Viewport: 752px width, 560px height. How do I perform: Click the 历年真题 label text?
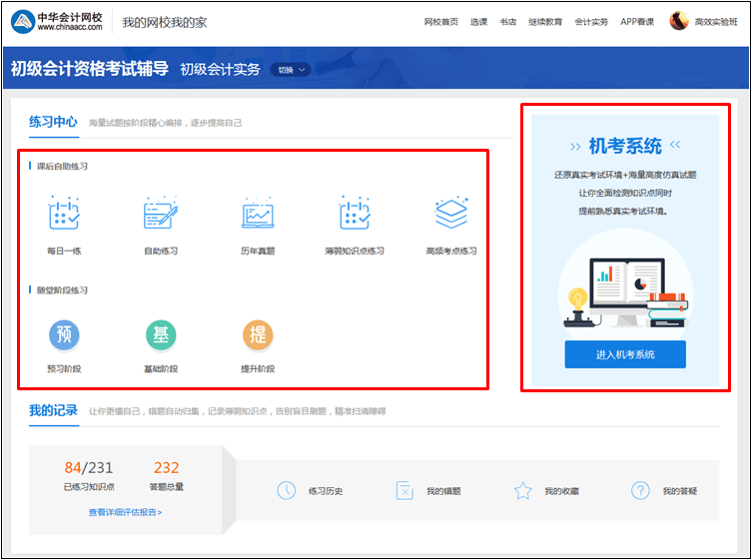pyautogui.click(x=258, y=251)
